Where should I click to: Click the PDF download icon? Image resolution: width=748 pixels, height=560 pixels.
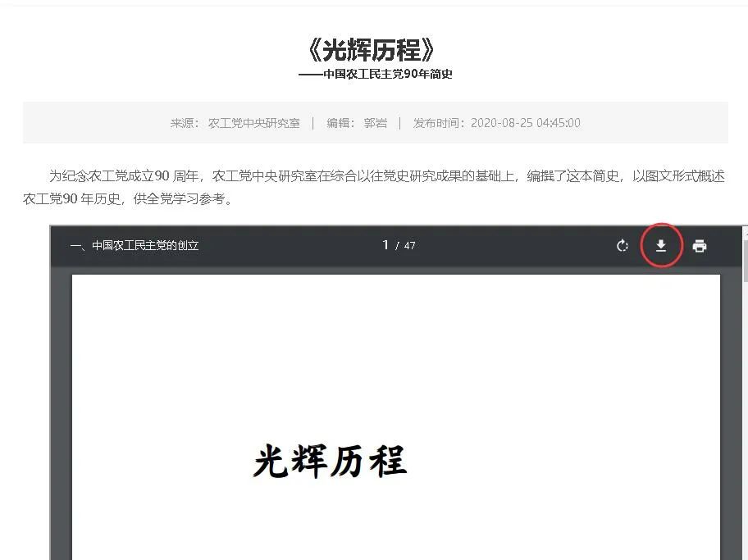(x=661, y=245)
